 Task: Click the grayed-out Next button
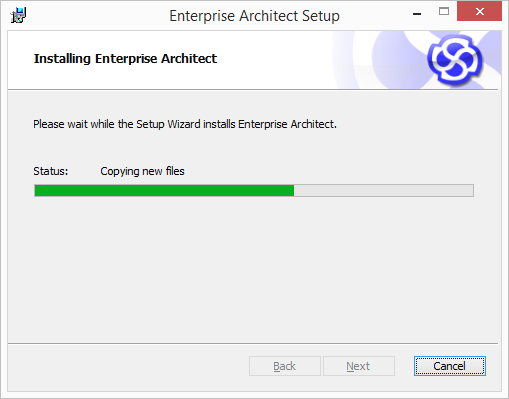click(359, 366)
